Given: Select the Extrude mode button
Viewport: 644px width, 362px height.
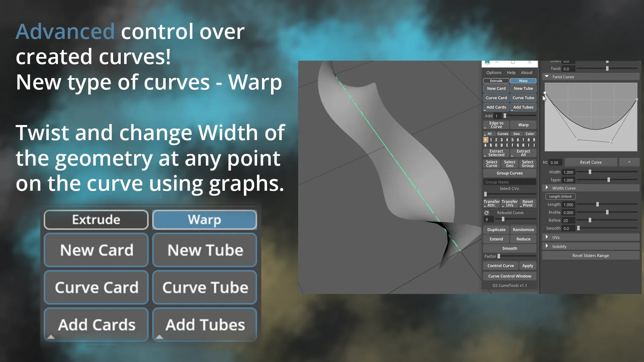Looking at the screenshot, I should (x=496, y=80).
